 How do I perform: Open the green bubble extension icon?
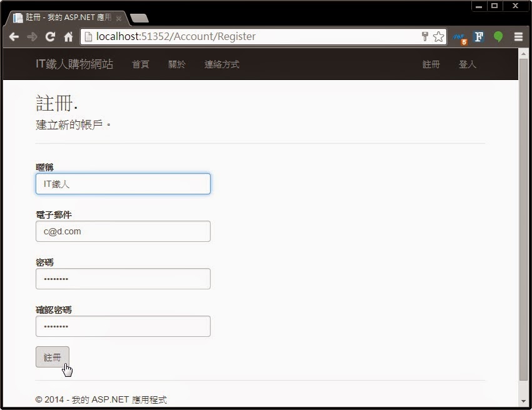pyautogui.click(x=498, y=37)
